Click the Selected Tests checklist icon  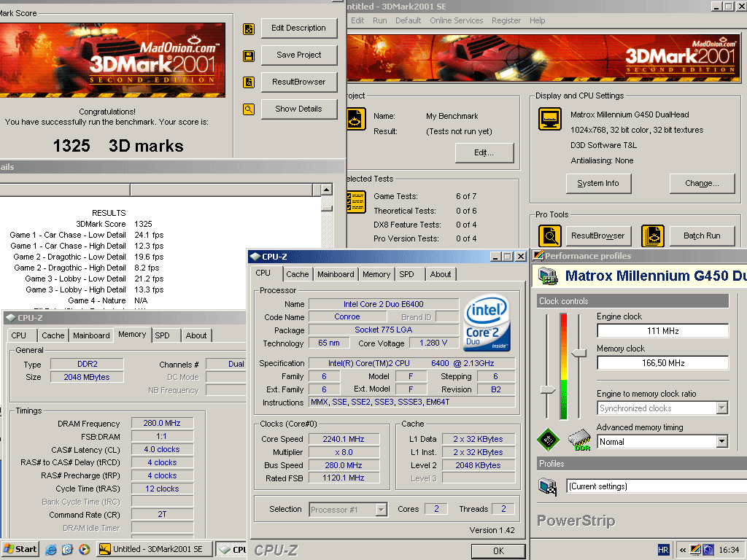[x=356, y=202]
